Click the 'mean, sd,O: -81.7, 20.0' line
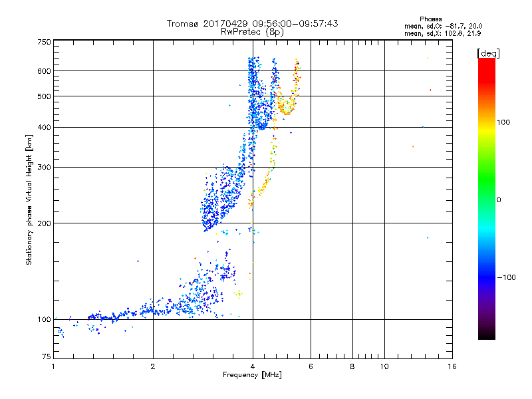This screenshot has width=532, height=399. pos(443,26)
